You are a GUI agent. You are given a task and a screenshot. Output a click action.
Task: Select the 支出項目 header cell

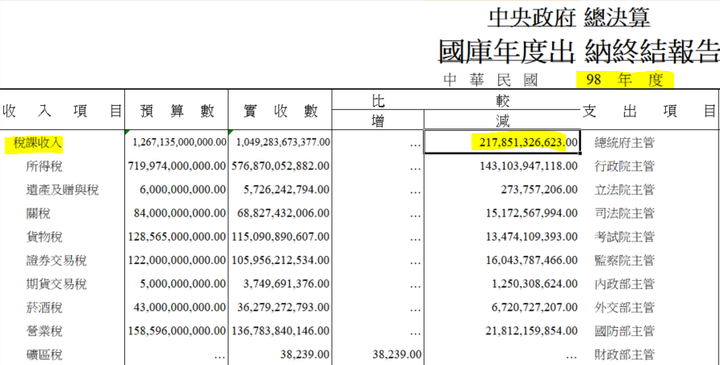[x=649, y=111]
